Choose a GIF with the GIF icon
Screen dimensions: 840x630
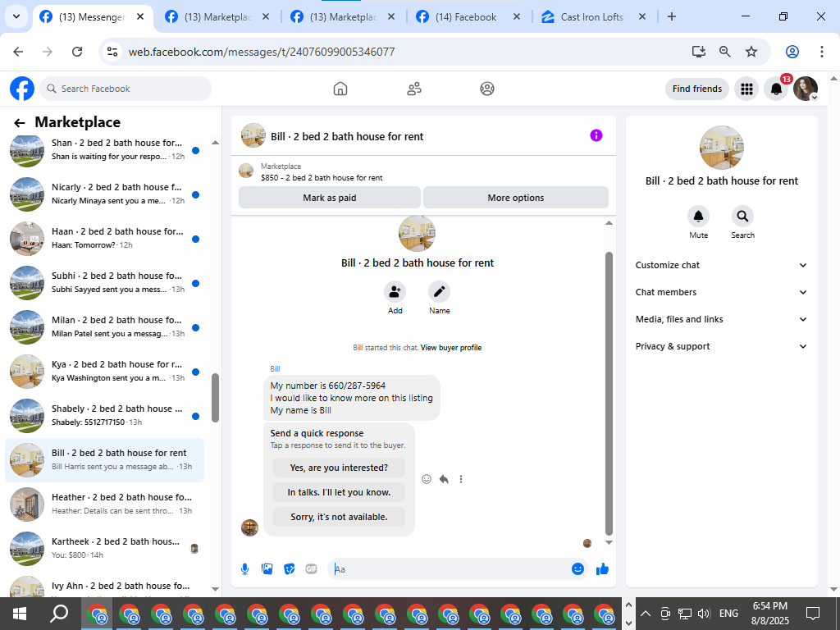(x=311, y=569)
